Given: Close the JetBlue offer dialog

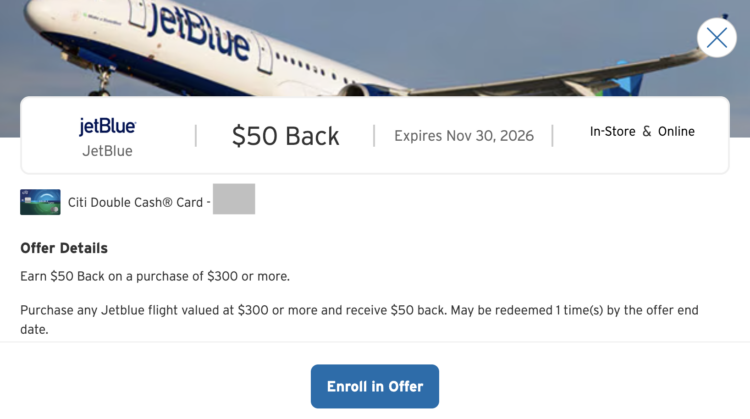Looking at the screenshot, I should pyautogui.click(x=717, y=38).
